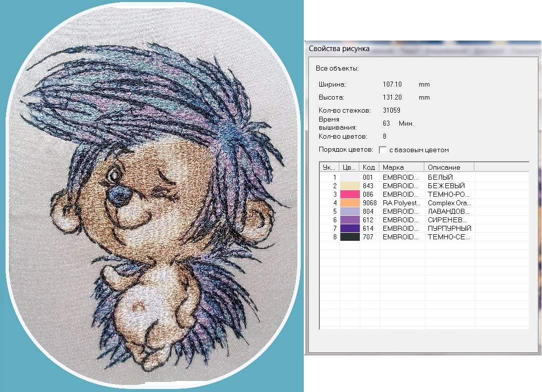Image resolution: width=542 pixels, height=392 pixels.
Task: Click thread code '614' cell
Action: 368,228
